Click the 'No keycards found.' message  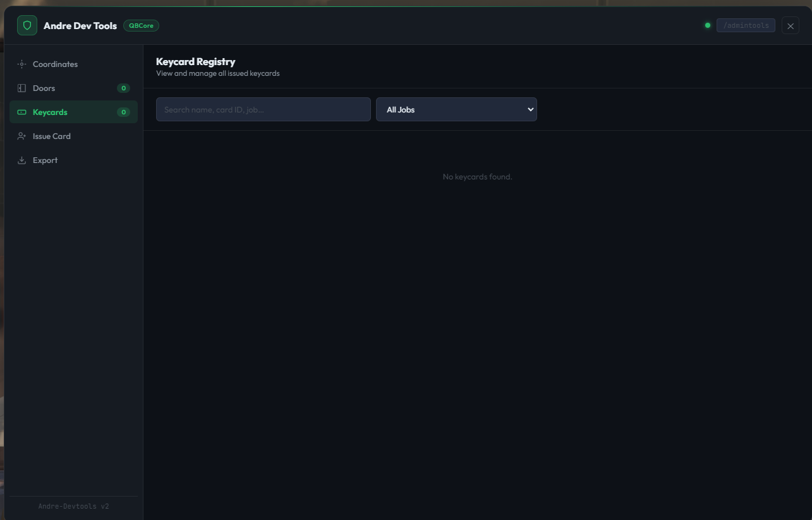tap(477, 177)
